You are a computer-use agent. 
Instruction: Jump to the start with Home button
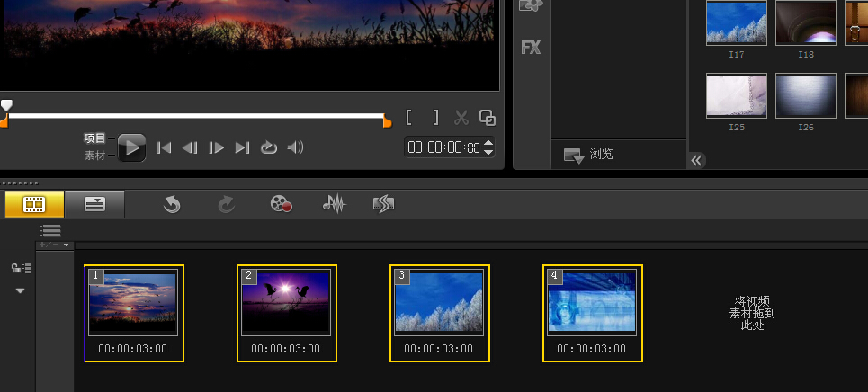point(164,147)
